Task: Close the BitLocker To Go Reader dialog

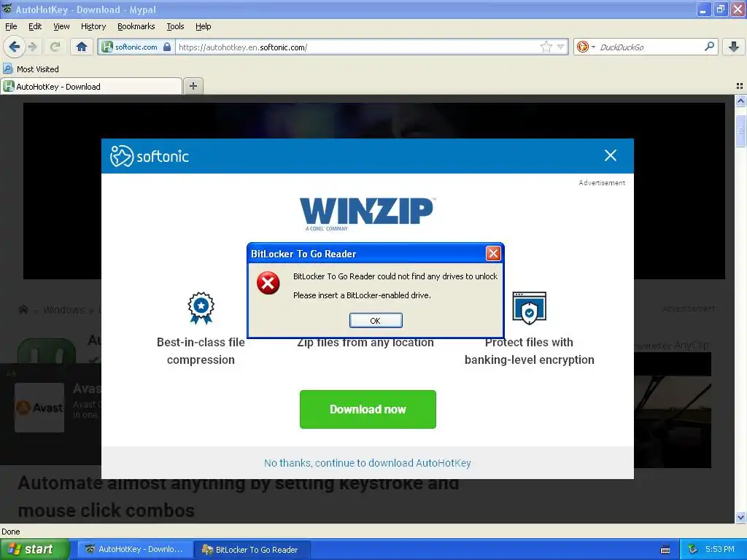Action: pyautogui.click(x=493, y=253)
